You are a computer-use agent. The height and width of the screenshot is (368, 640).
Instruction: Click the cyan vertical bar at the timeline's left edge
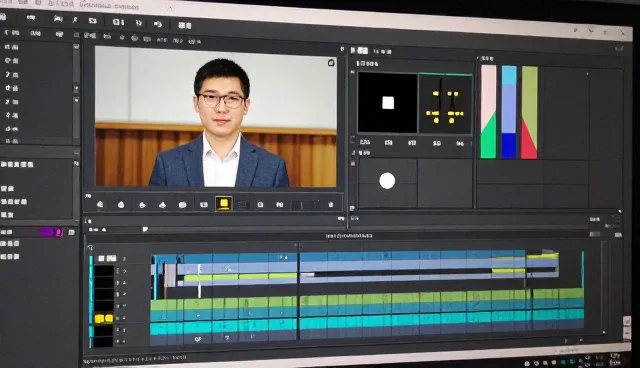tap(91, 301)
